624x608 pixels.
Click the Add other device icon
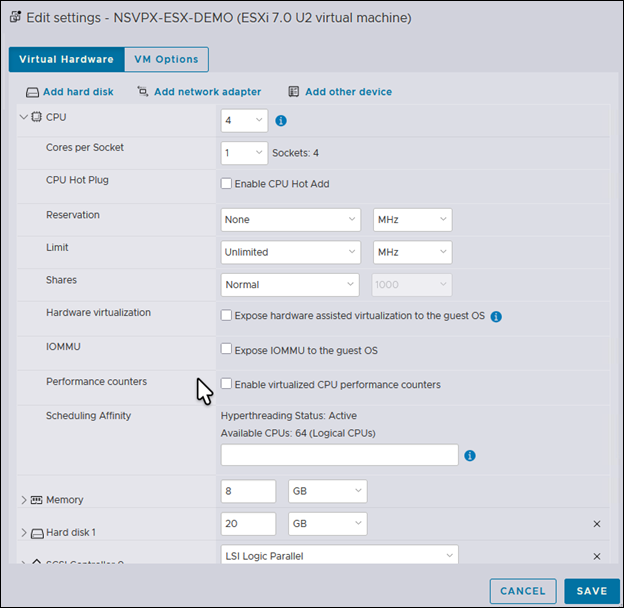294,92
